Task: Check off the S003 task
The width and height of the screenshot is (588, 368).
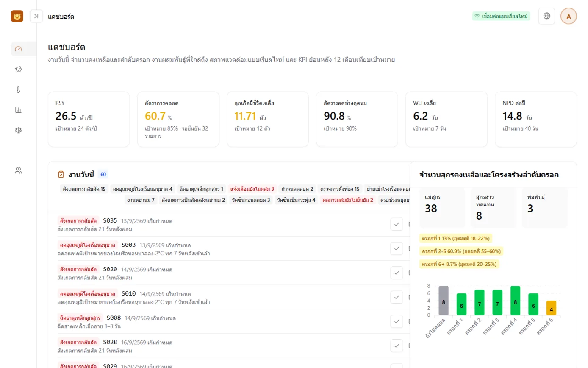Action: coord(397,248)
